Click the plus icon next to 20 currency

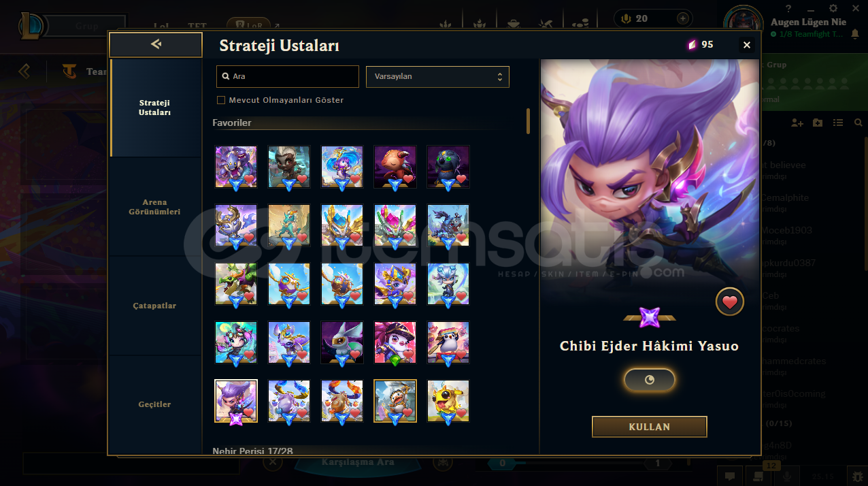coord(683,18)
